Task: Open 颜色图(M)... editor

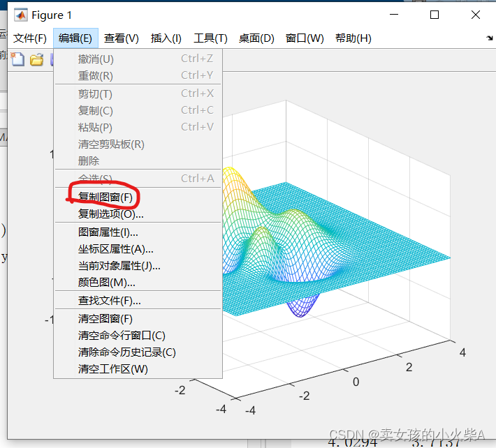Action: [138, 282]
